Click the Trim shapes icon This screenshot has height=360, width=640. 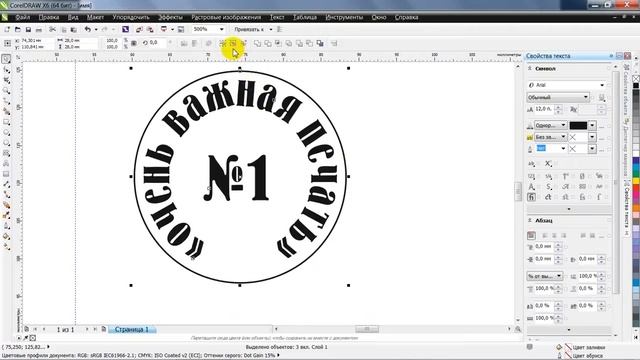tap(268, 43)
